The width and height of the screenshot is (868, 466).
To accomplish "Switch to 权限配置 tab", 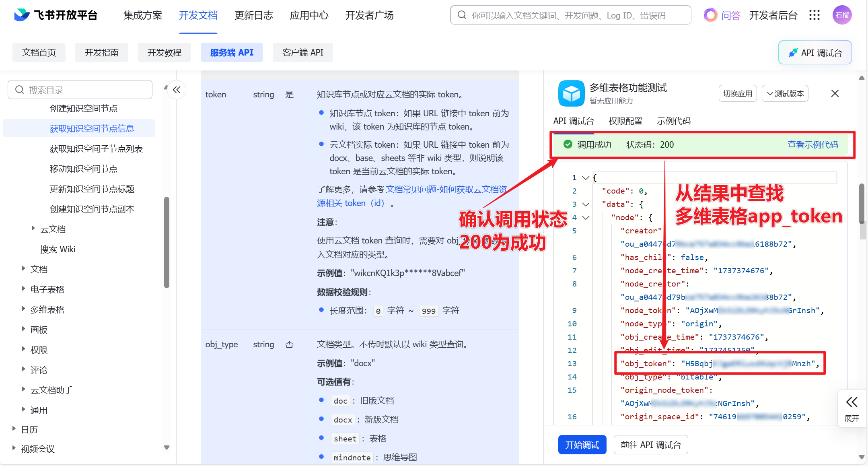I will pyautogui.click(x=625, y=121).
